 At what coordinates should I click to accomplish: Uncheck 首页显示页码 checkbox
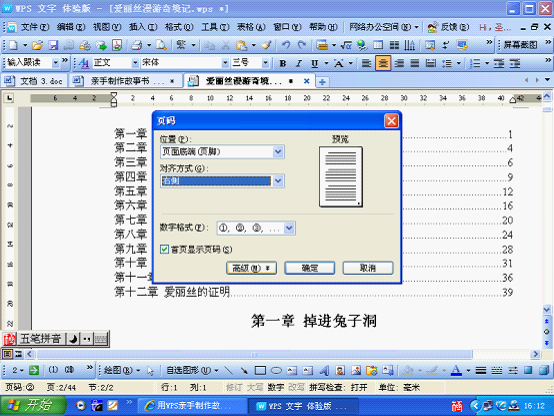click(164, 249)
